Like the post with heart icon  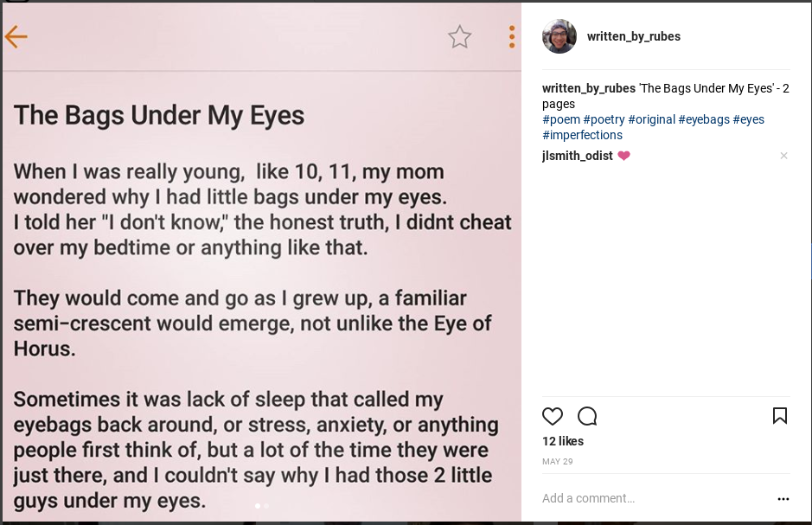pos(553,416)
